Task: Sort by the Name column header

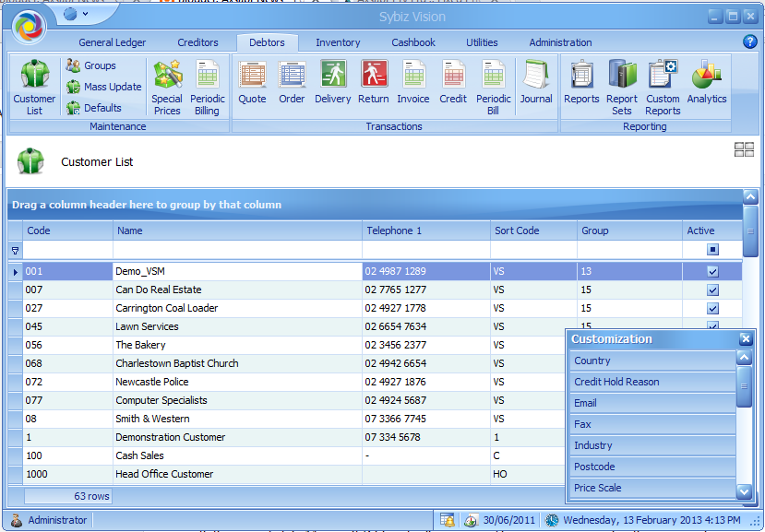Action: [237, 231]
